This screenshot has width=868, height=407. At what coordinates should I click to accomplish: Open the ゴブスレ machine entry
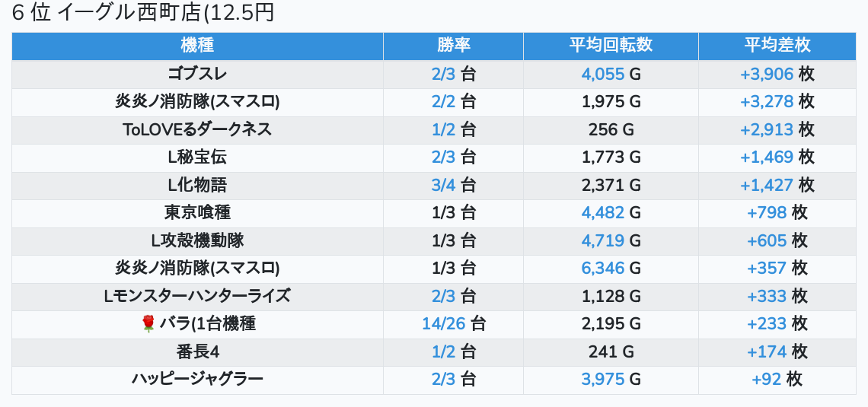tap(197, 74)
